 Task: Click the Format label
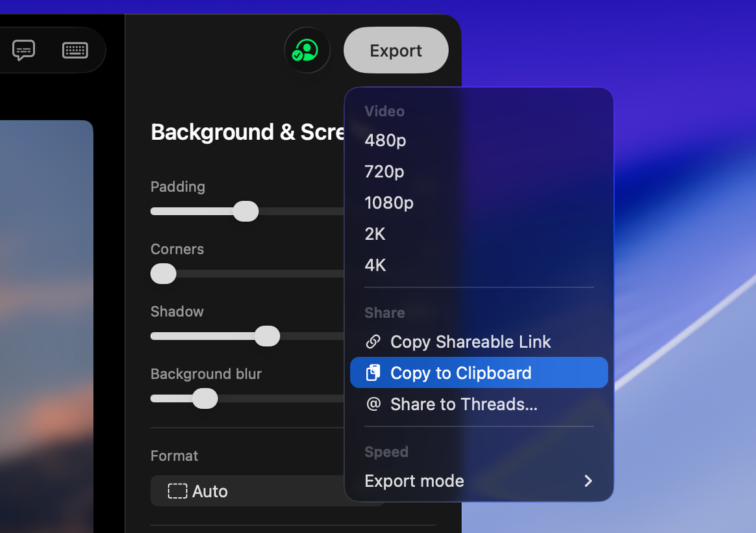pos(174,456)
